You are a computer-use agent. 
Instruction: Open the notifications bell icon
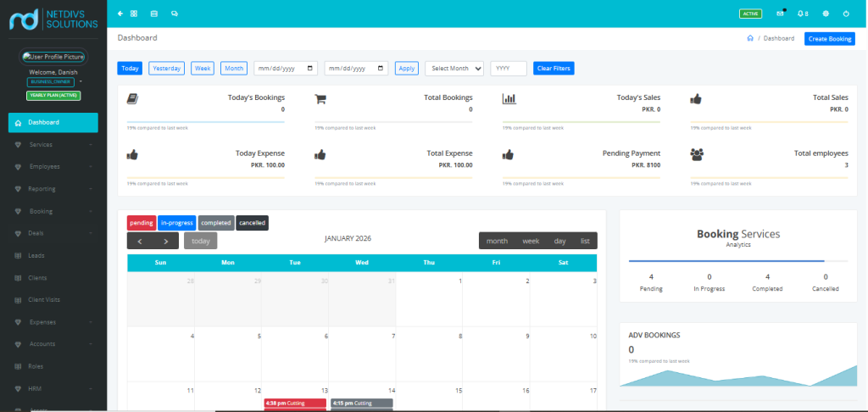pos(801,14)
